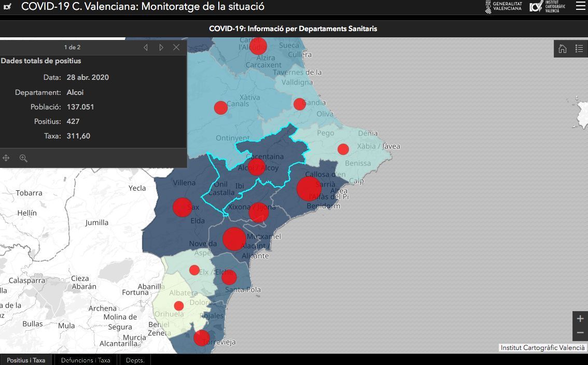Select the Positius i Taxa tab
588x365 pixels.
[x=26, y=360]
